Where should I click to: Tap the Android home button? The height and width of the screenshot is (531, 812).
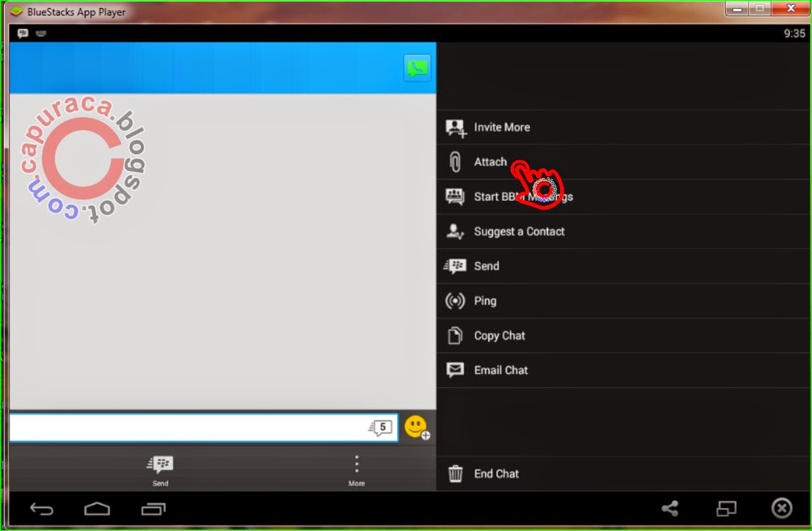(97, 508)
